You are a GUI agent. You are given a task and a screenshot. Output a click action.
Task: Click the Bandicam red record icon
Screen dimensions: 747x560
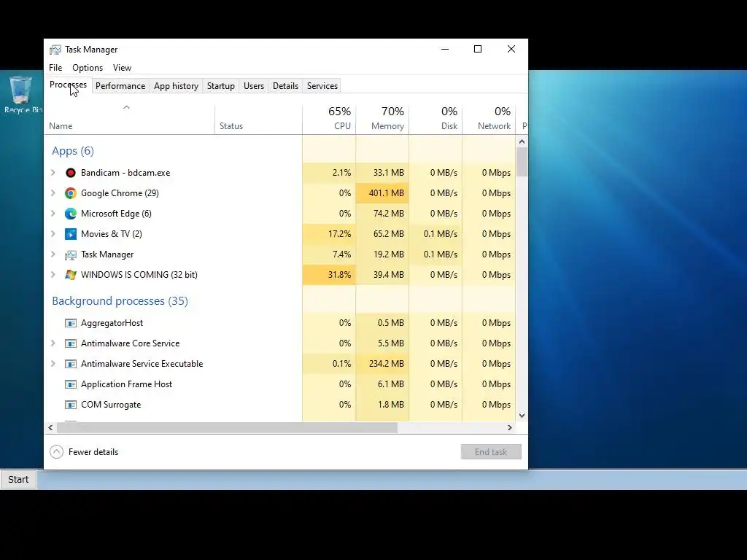71,173
